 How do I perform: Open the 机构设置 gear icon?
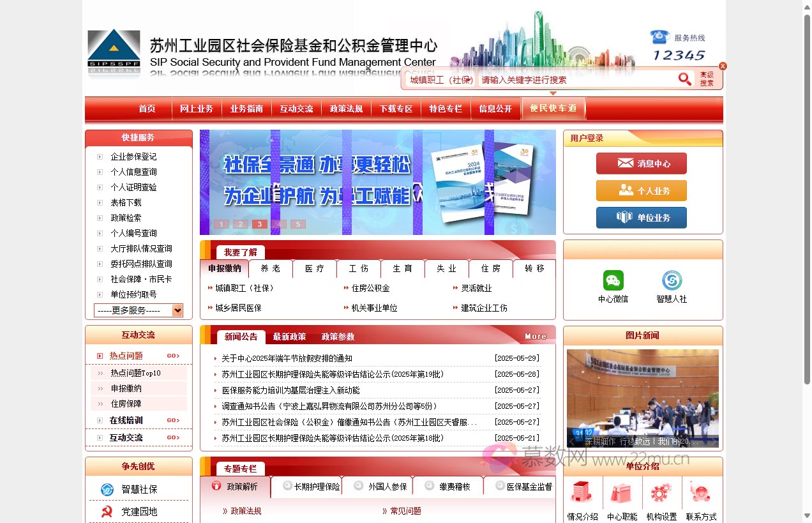point(661,492)
